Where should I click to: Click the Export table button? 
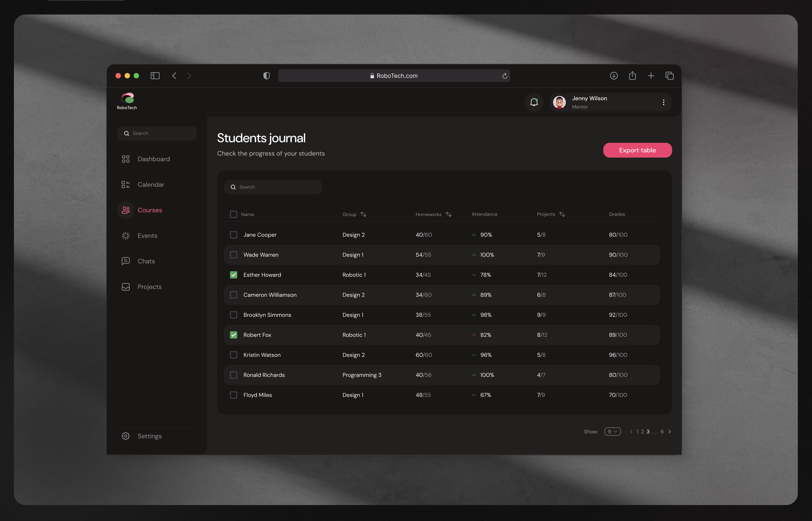pos(637,150)
